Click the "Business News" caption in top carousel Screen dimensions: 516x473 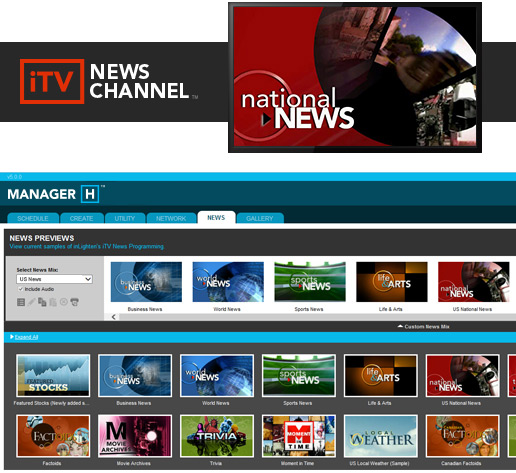coord(145,309)
